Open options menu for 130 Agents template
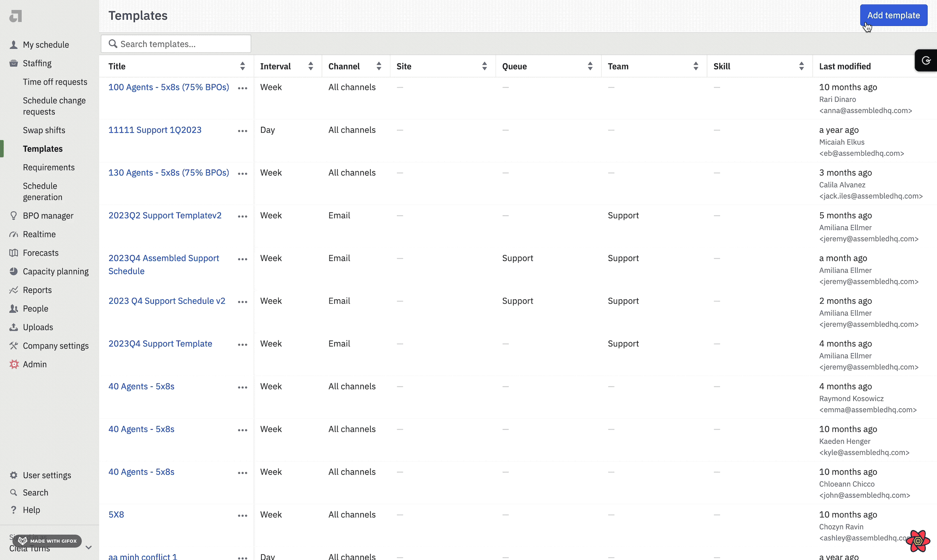Screen dimensions: 937x560 tap(243, 174)
